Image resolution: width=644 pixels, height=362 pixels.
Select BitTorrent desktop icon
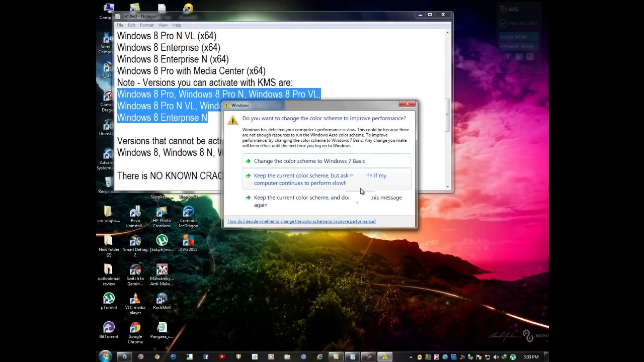[109, 330]
